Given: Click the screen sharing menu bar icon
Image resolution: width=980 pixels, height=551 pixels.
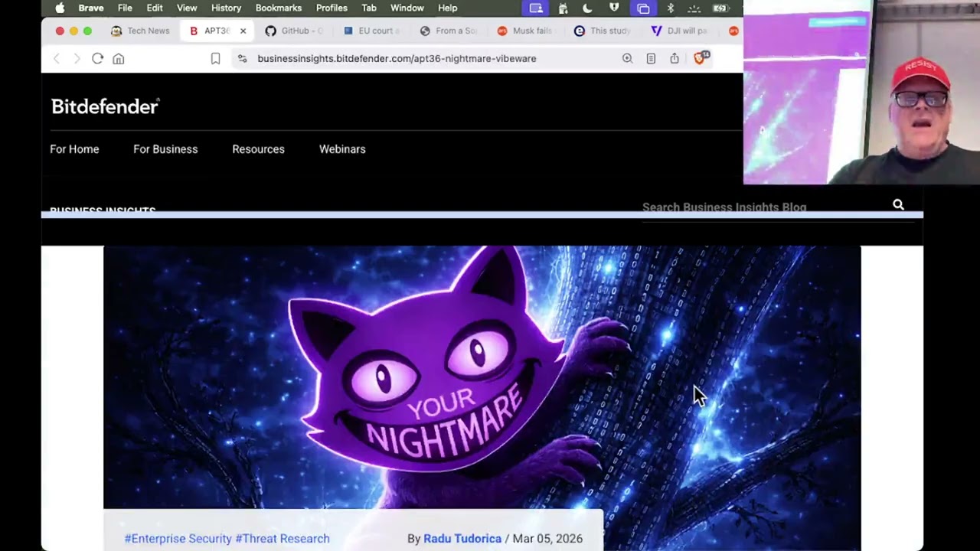Looking at the screenshot, I should coord(536,8).
